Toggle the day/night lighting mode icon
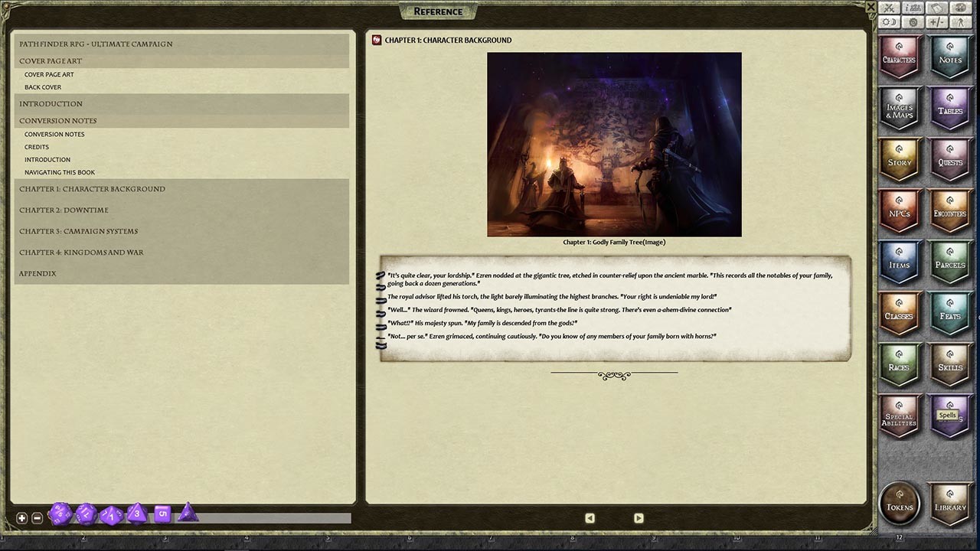 pyautogui.click(x=890, y=22)
